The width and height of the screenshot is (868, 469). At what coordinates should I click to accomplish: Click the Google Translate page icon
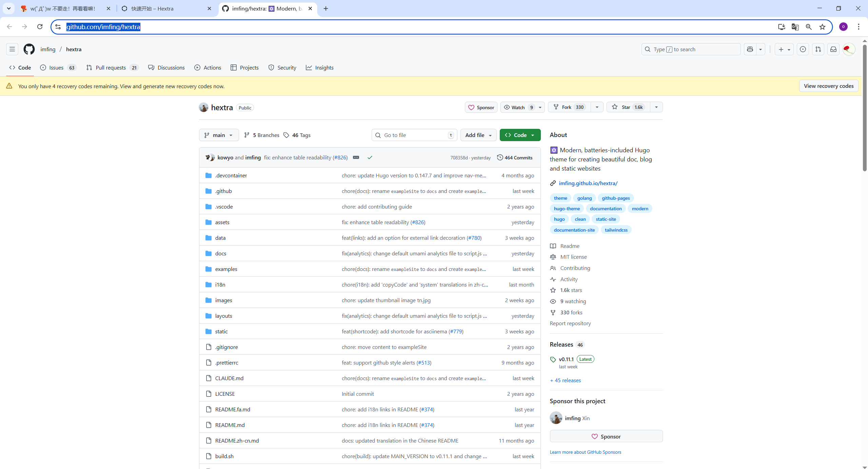[x=795, y=27]
